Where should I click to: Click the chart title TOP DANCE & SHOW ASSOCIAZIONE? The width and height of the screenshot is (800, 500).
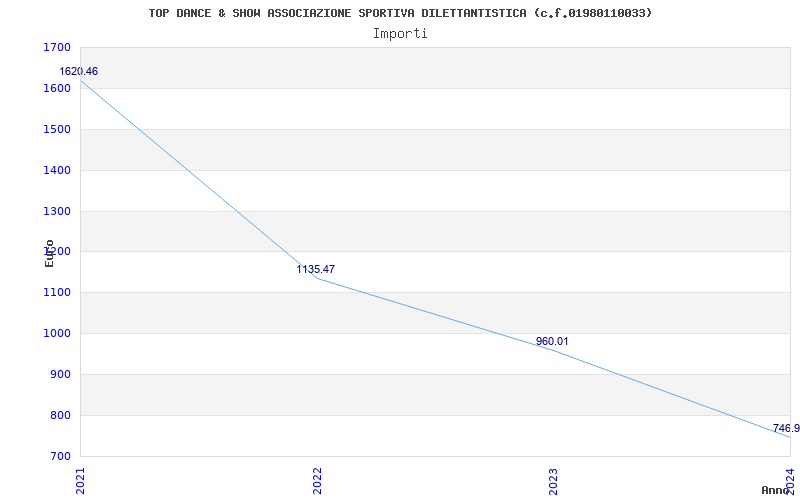400,13
